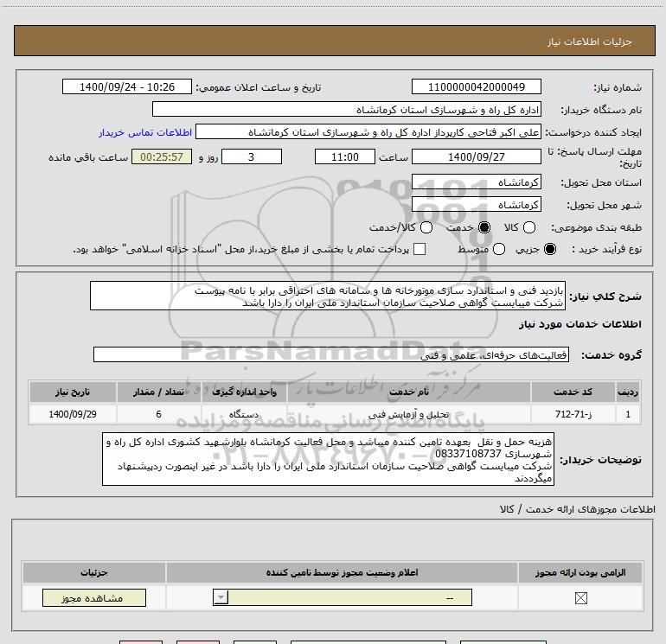Open the permit status dropdown
Image resolution: width=666 pixels, height=644 pixels.
[x=343, y=597]
